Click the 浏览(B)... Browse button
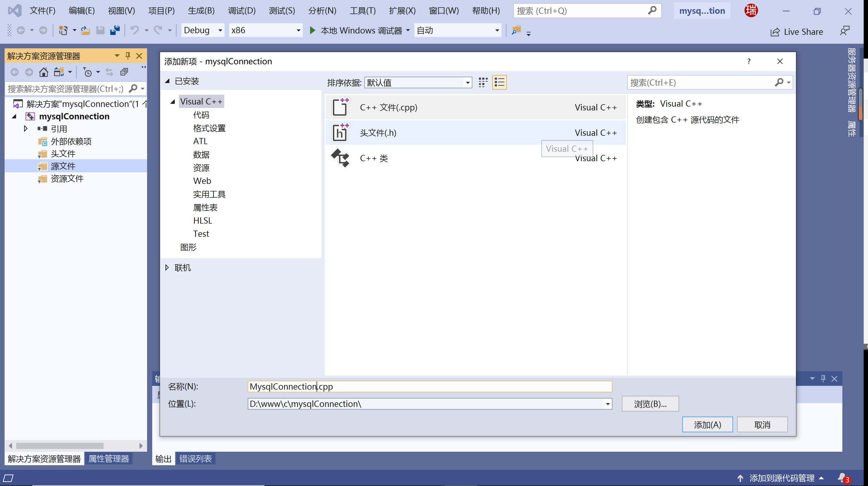 point(650,404)
